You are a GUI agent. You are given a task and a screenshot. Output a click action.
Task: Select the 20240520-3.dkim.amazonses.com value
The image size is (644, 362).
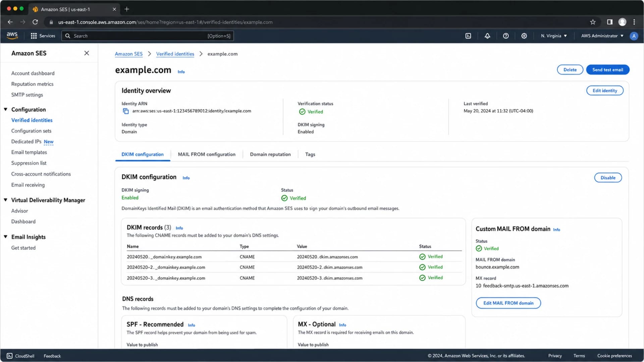pyautogui.click(x=329, y=278)
